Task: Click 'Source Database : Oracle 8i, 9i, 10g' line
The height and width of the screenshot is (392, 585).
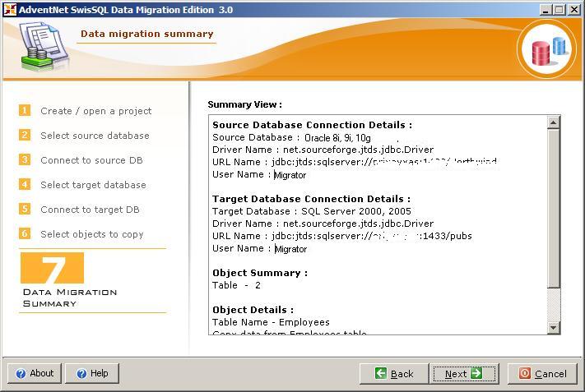Action: pyautogui.click(x=291, y=137)
